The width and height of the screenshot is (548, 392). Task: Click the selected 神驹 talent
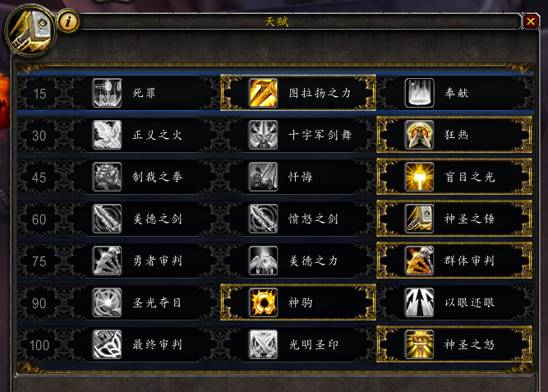click(x=298, y=302)
